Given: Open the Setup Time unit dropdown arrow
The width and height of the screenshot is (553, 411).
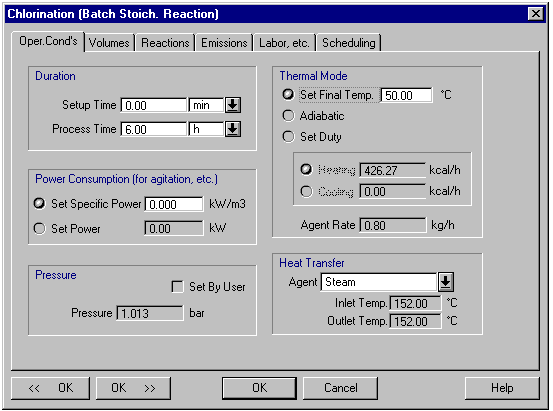Looking at the screenshot, I should coord(233,105).
